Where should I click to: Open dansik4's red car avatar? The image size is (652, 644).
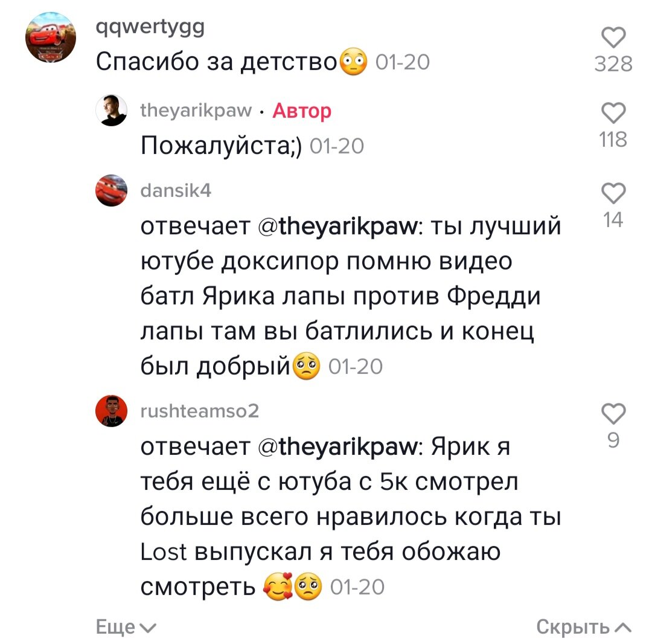point(112,190)
